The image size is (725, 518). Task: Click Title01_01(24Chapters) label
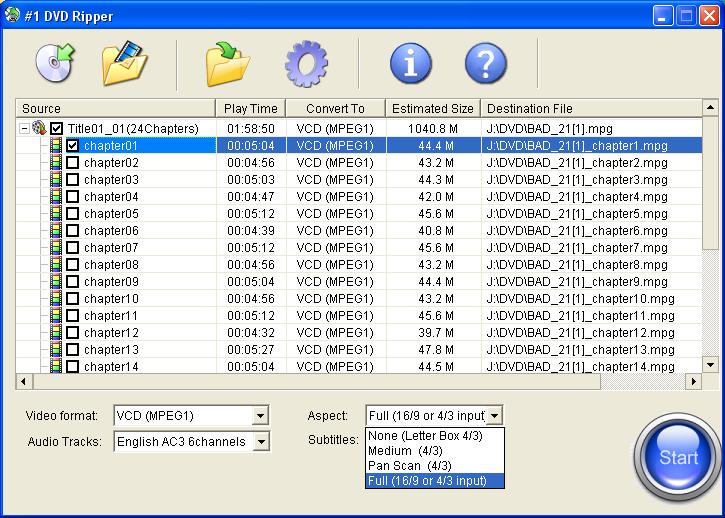point(133,129)
